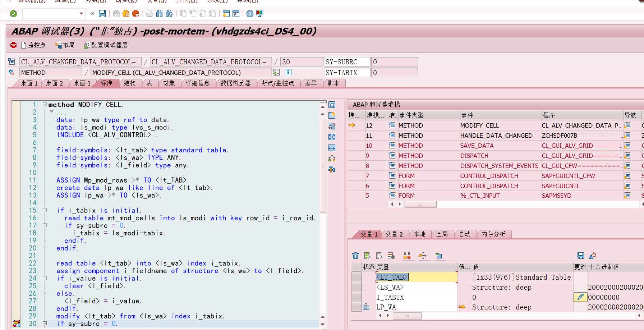Screen dimensions: 644x330
Task: Click the New Session window icon
Action: coord(226,14)
